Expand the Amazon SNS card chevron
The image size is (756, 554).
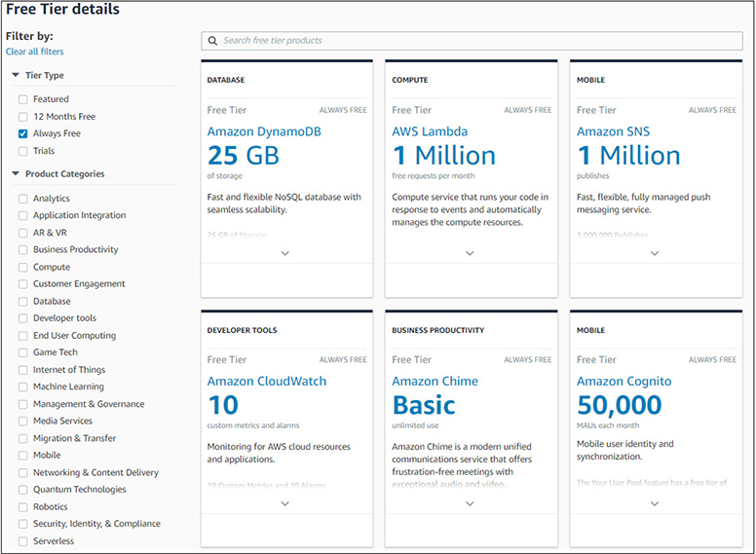pos(654,253)
